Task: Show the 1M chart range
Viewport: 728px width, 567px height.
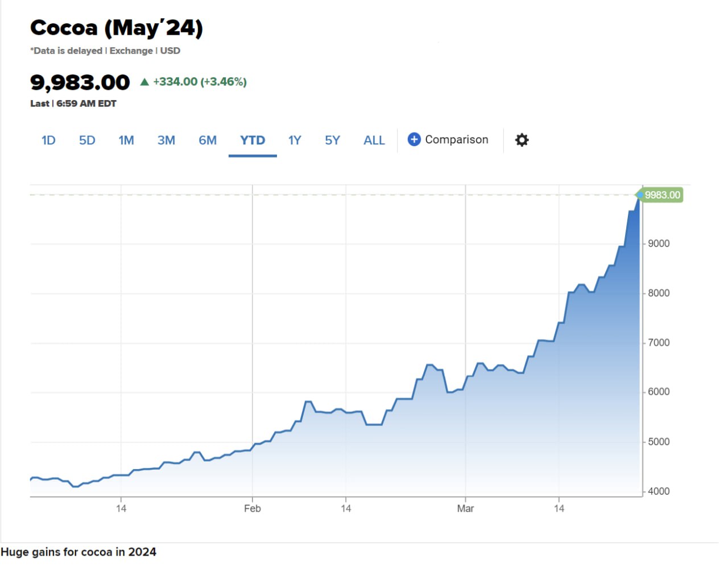Action: [126, 140]
